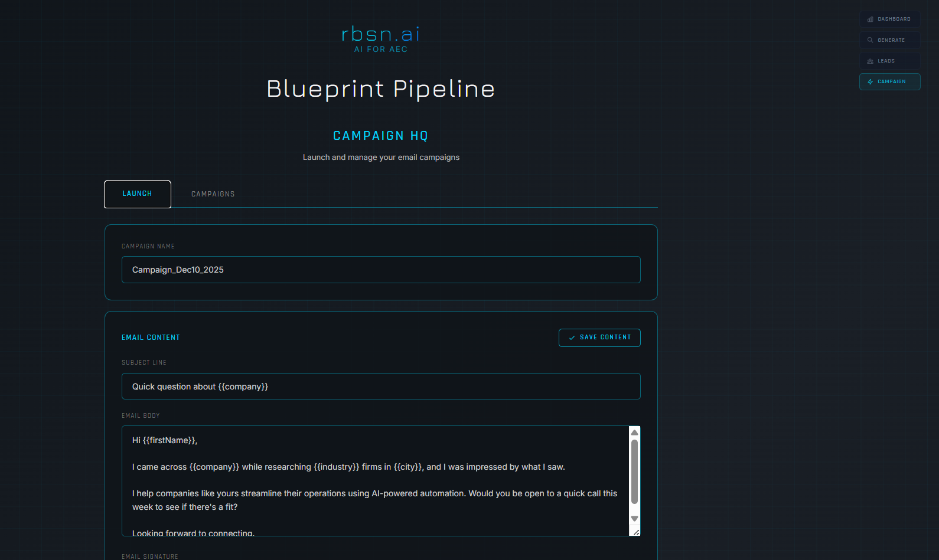
Task: Focus the Campaign Name input field
Action: pyautogui.click(x=381, y=270)
